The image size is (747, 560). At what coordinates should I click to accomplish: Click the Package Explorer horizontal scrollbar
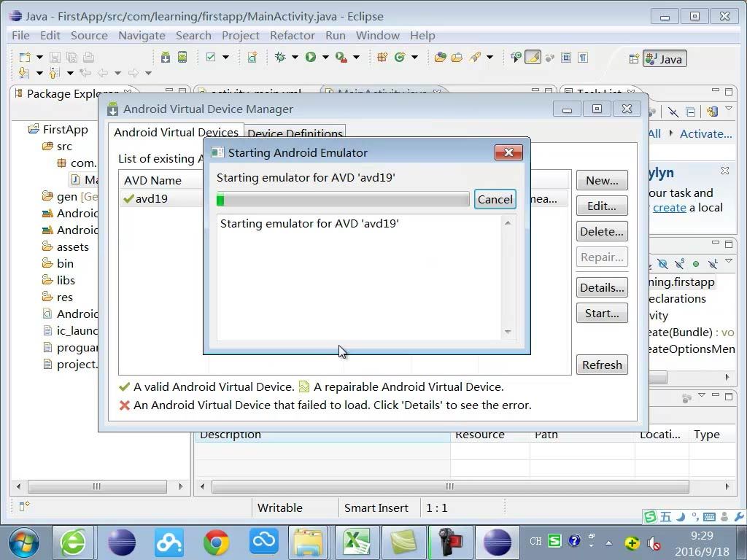(97, 486)
